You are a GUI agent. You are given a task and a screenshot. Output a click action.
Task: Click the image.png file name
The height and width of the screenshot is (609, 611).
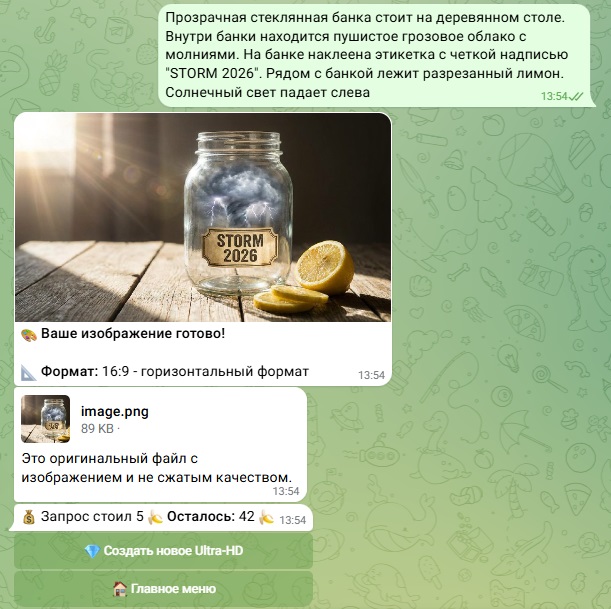[115, 411]
